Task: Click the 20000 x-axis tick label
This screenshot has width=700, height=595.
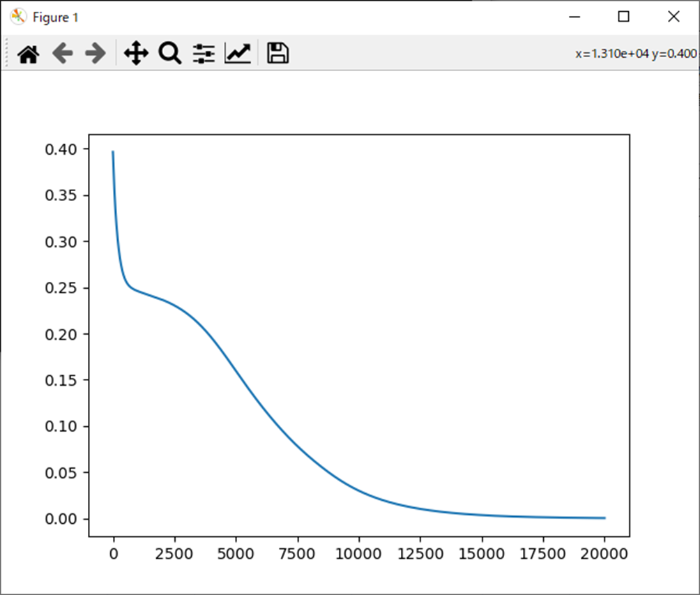Action: [x=604, y=555]
